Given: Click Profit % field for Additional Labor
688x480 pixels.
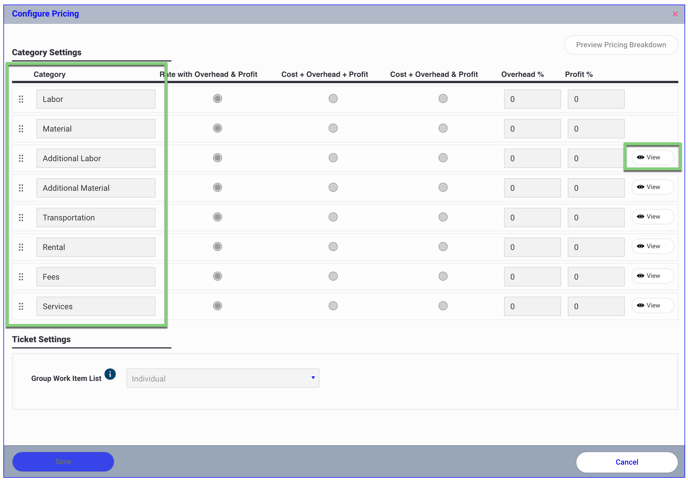Looking at the screenshot, I should point(596,158).
